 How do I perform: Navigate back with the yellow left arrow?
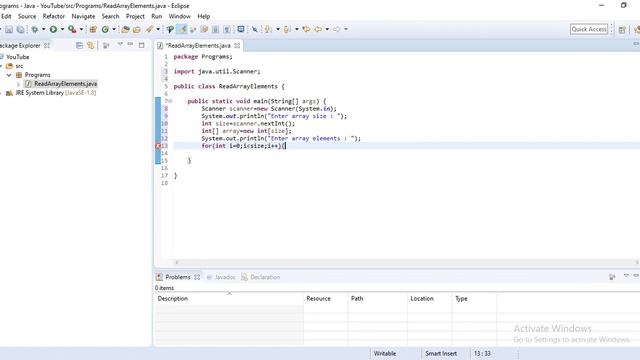[x=318, y=29]
